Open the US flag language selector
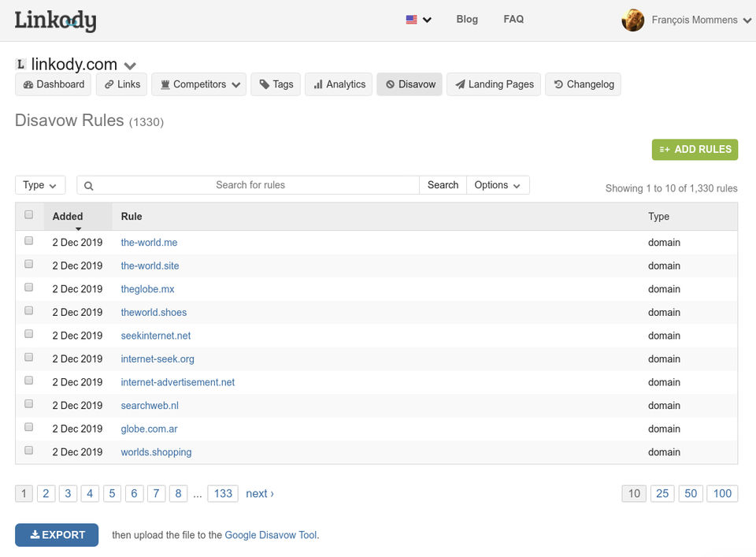 click(418, 20)
